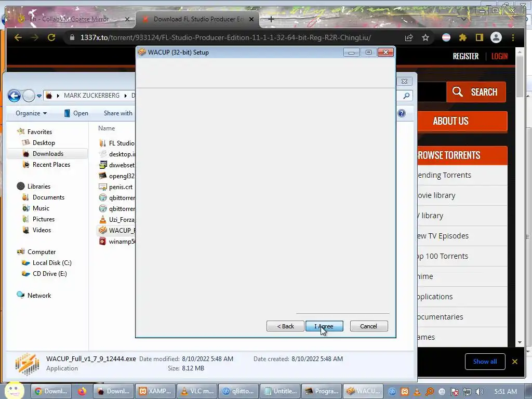This screenshot has width=532, height=399.
Task: Open Firefox from the taskbar
Action: pos(82,391)
